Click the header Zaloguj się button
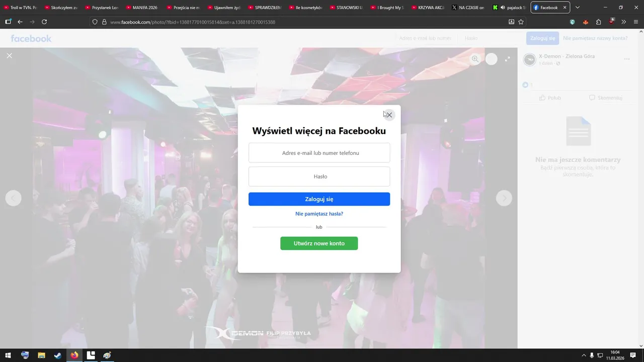This screenshot has height=362, width=644. click(542, 38)
